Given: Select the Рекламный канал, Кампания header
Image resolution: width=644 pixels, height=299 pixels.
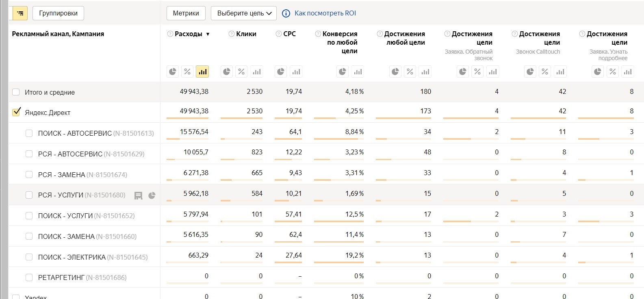Looking at the screenshot, I should click(x=58, y=34).
